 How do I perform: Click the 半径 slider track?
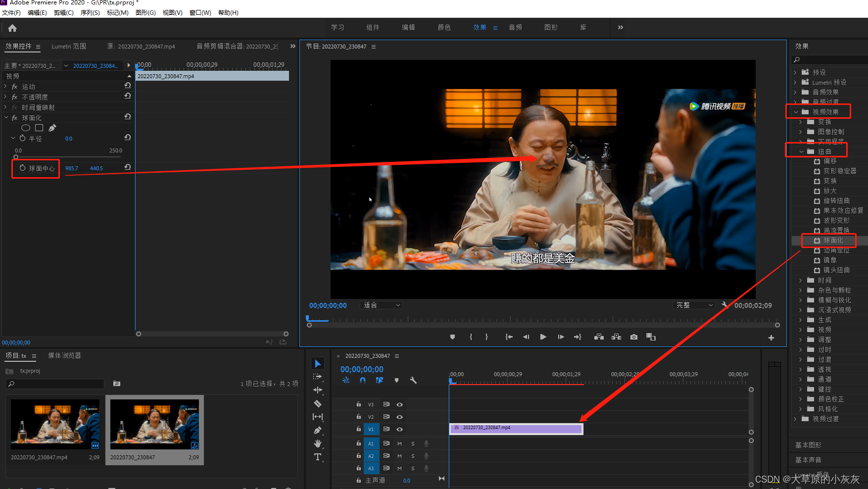68,157
